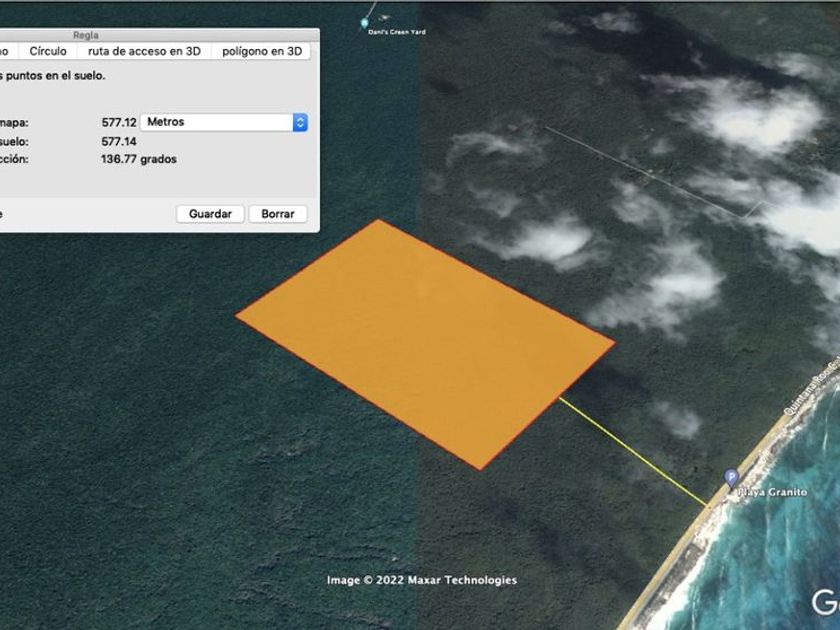Viewport: 840px width, 630px height.
Task: Open the polígono en 3D tab
Action: click(x=262, y=51)
